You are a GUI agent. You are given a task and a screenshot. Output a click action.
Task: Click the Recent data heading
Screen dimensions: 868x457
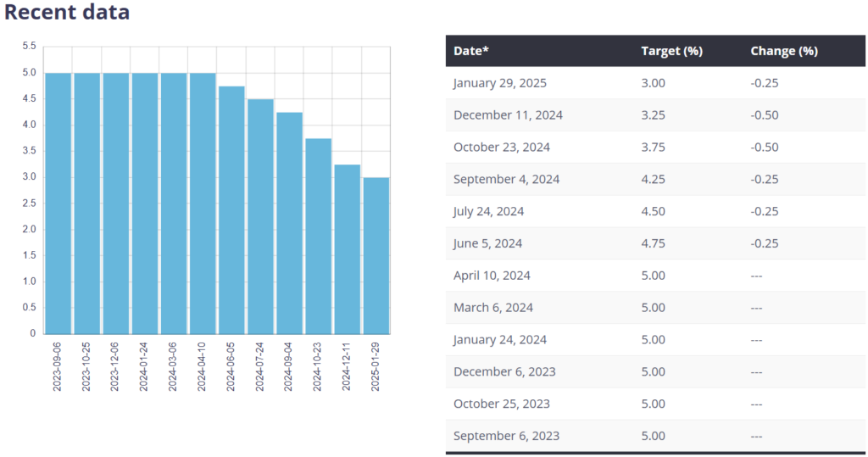coord(68,13)
